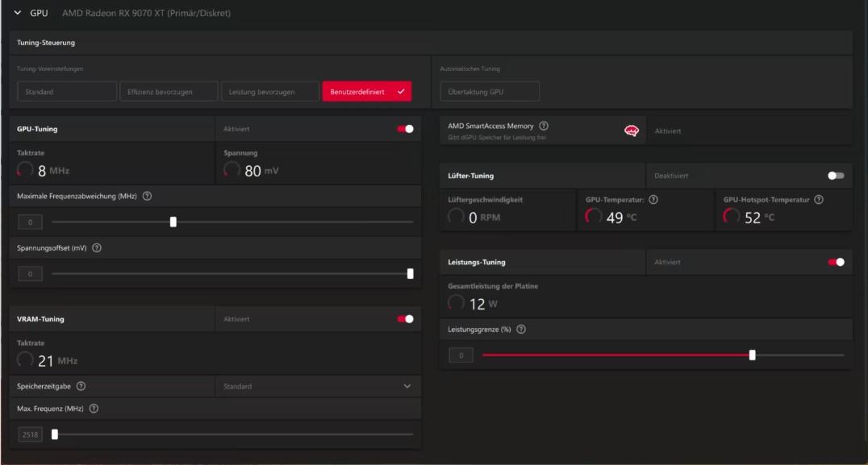Click the AMD Radeon RX 9070 XT label
This screenshot has height=465, width=868.
(x=146, y=13)
